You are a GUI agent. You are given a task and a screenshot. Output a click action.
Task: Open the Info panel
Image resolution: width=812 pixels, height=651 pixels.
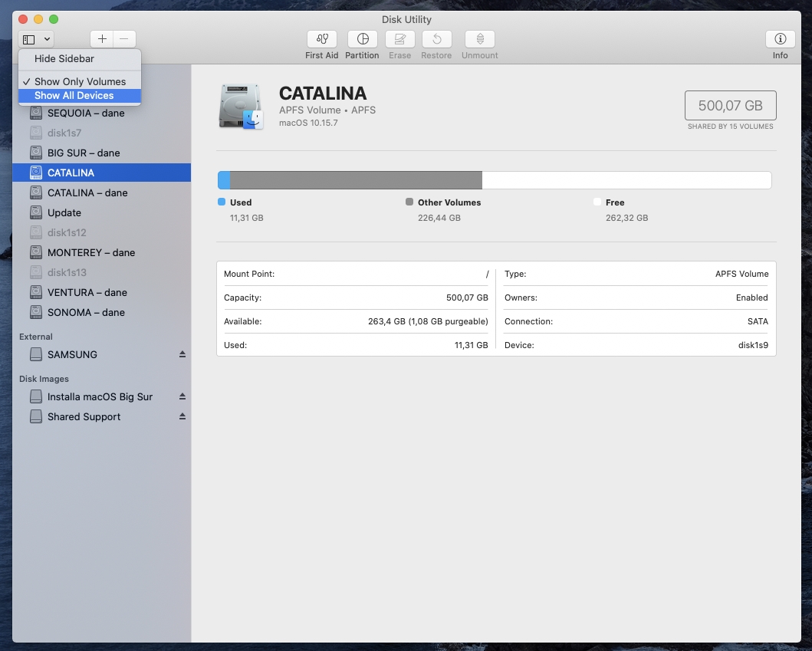(x=780, y=39)
